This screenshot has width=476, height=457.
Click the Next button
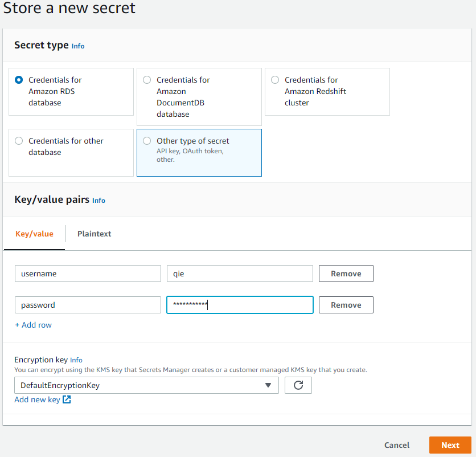coord(450,445)
